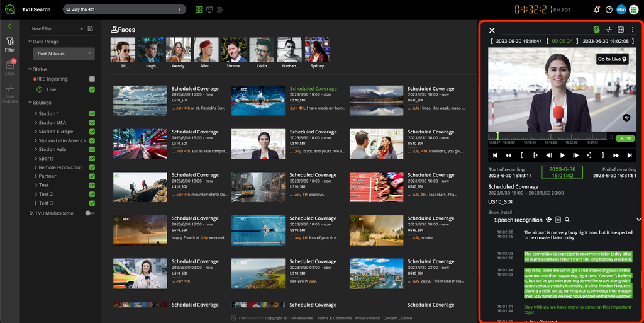The width and height of the screenshot is (644, 323).
Task: Click the Go to Live button
Action: 613,59
